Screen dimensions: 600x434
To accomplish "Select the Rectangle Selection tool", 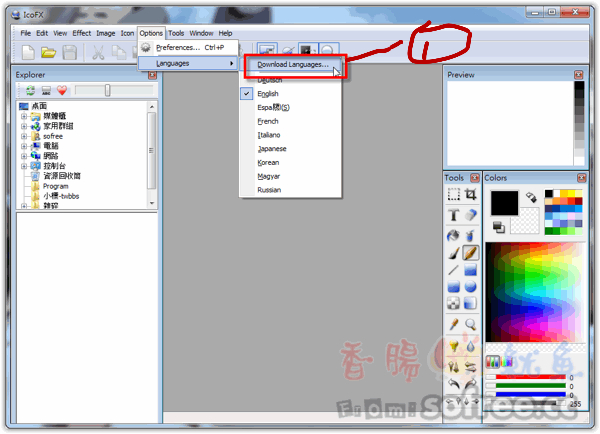I will [x=454, y=194].
